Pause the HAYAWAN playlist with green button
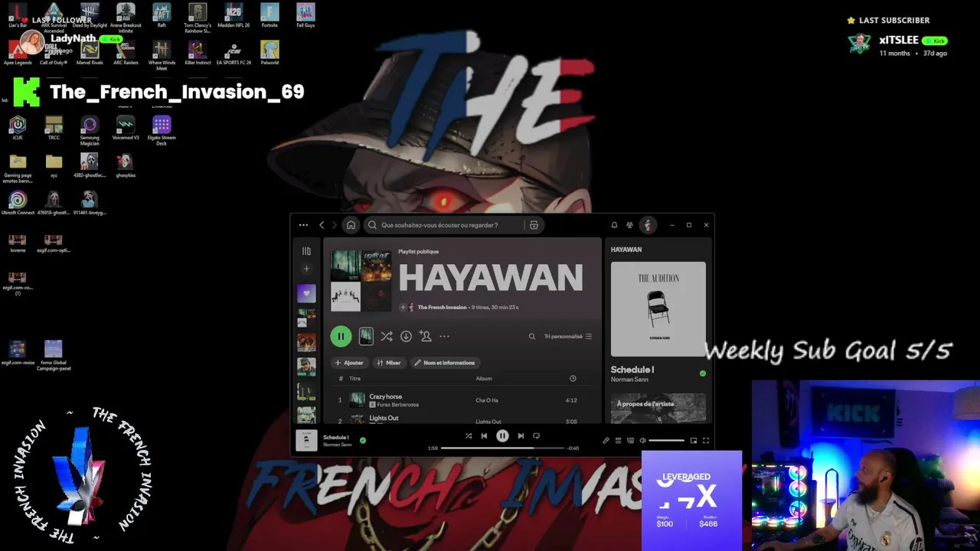 (341, 336)
